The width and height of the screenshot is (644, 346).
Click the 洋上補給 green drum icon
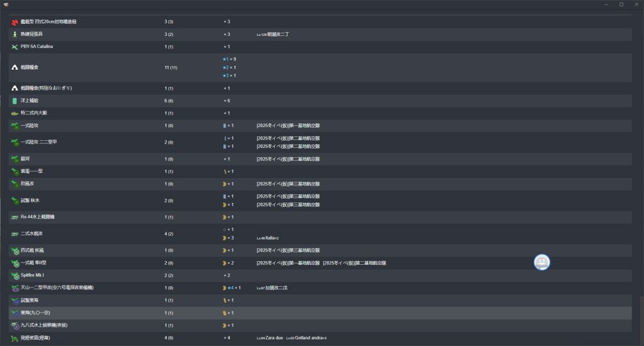tap(15, 101)
